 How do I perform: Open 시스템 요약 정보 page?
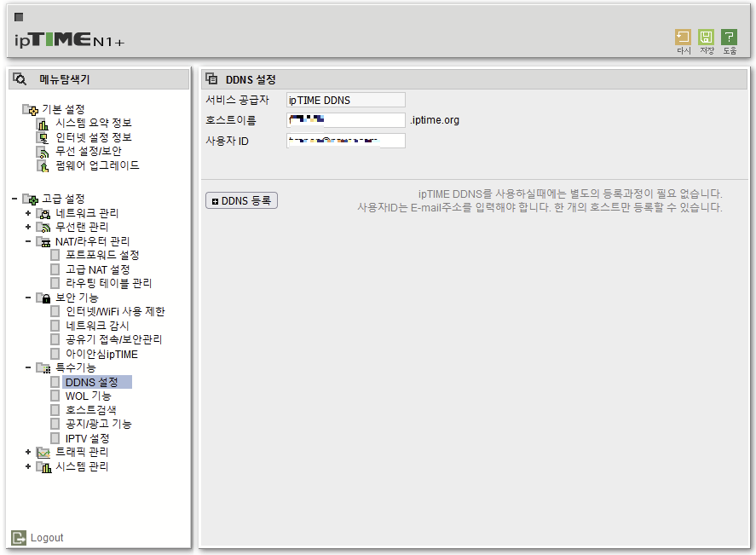pos(94,123)
